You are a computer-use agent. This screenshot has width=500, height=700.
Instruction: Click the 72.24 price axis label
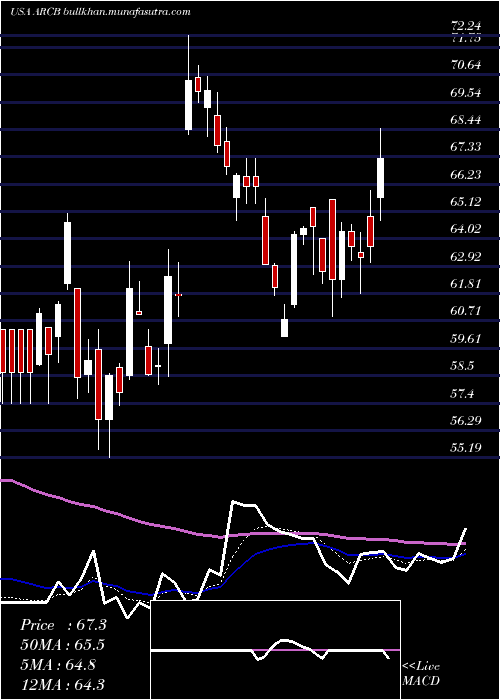tap(466, 26)
